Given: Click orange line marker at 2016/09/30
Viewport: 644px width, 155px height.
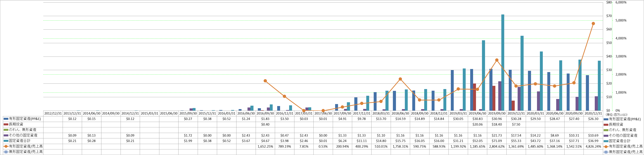Looking at the screenshot, I should (265, 81).
